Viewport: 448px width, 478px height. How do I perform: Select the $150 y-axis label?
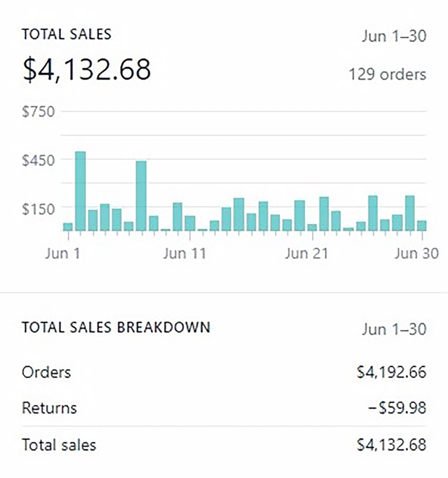click(x=38, y=209)
